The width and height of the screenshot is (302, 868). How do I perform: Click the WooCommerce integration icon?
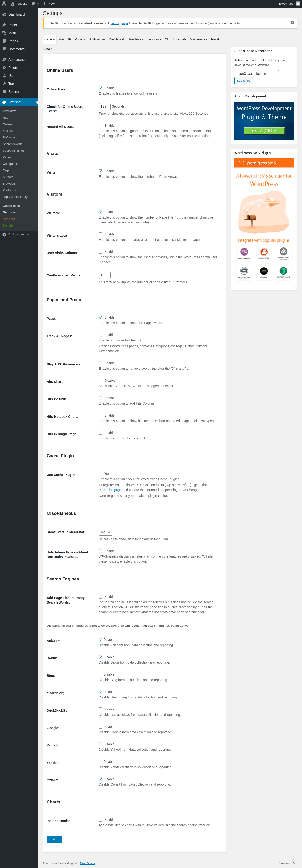244,253
